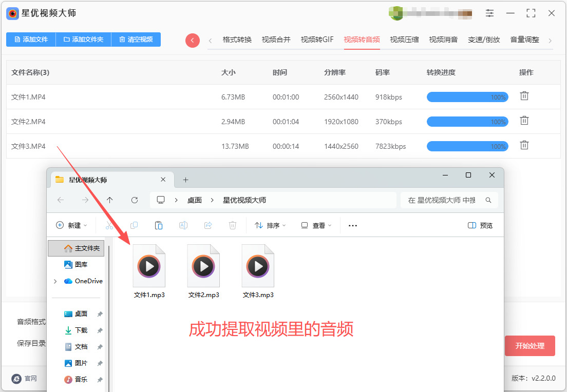Screen dimensions: 567x392
Task: Open the 官网 link
Action: pyautogui.click(x=24, y=379)
